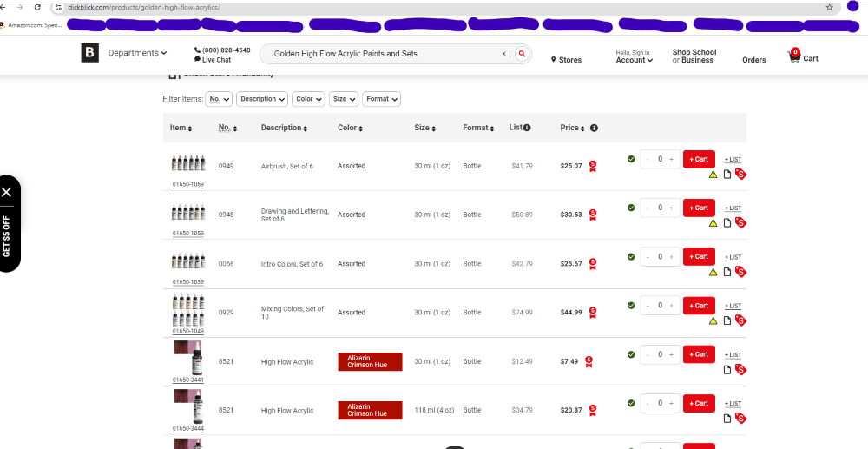This screenshot has height=449, width=868.
Task: Click the red search magnifier button
Action: point(522,54)
